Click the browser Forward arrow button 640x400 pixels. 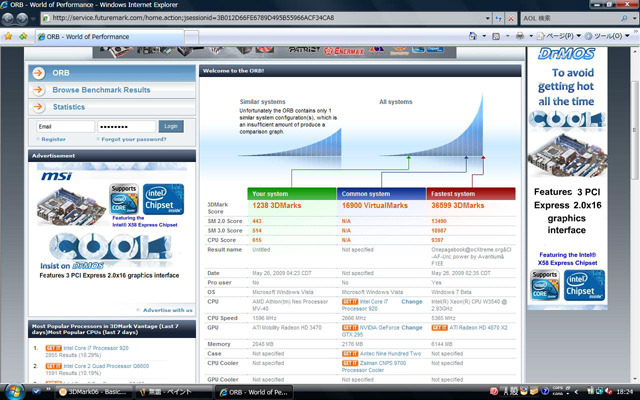(x=22, y=19)
